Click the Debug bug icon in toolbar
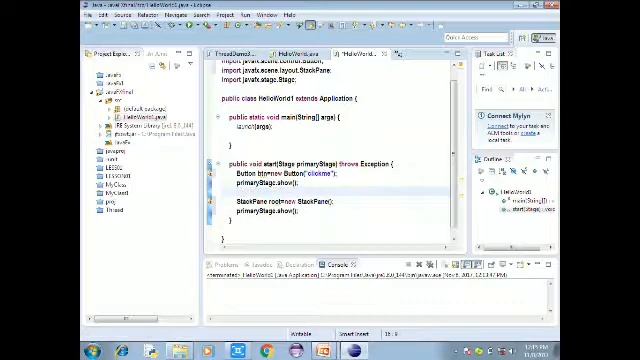Viewport: 640px width, 360px height. pos(171,25)
